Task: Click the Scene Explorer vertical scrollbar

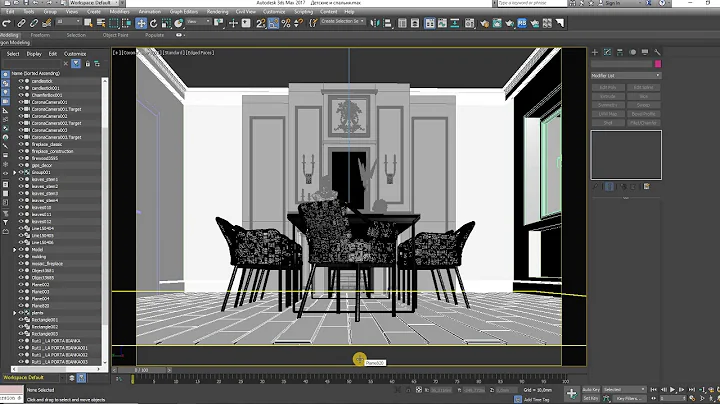Action: click(x=105, y=220)
